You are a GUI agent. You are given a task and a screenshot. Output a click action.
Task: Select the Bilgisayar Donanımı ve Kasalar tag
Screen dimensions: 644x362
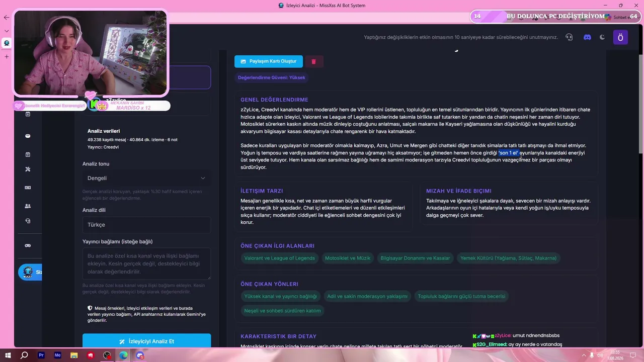415,258
